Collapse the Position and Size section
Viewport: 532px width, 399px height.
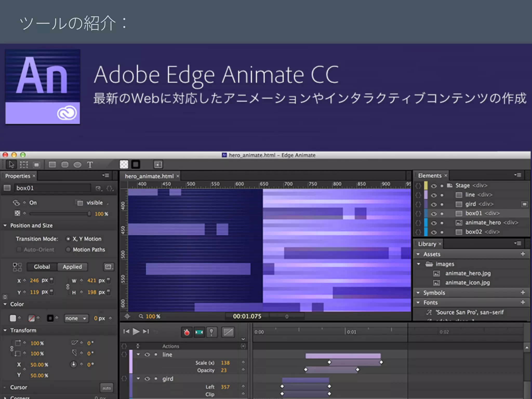pyautogui.click(x=5, y=225)
